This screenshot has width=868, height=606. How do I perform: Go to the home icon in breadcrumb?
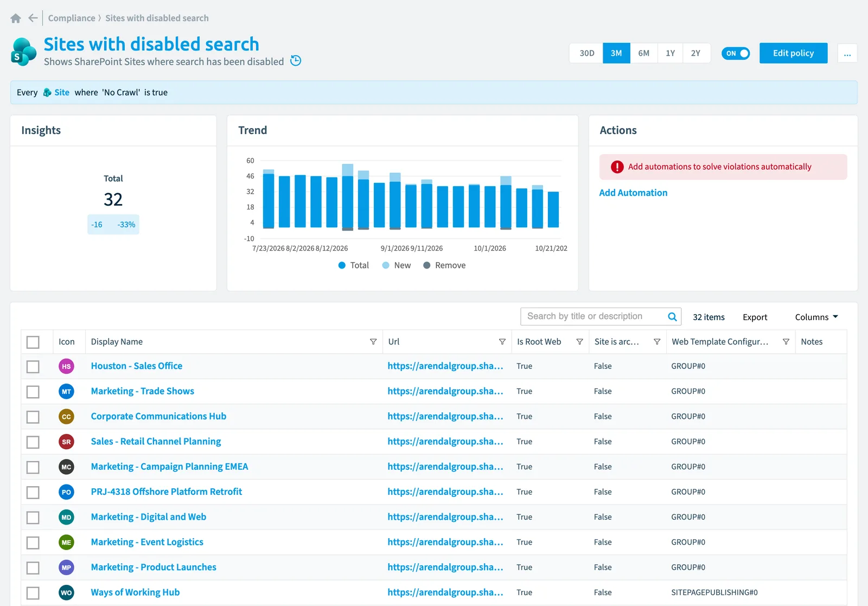pyautogui.click(x=16, y=18)
